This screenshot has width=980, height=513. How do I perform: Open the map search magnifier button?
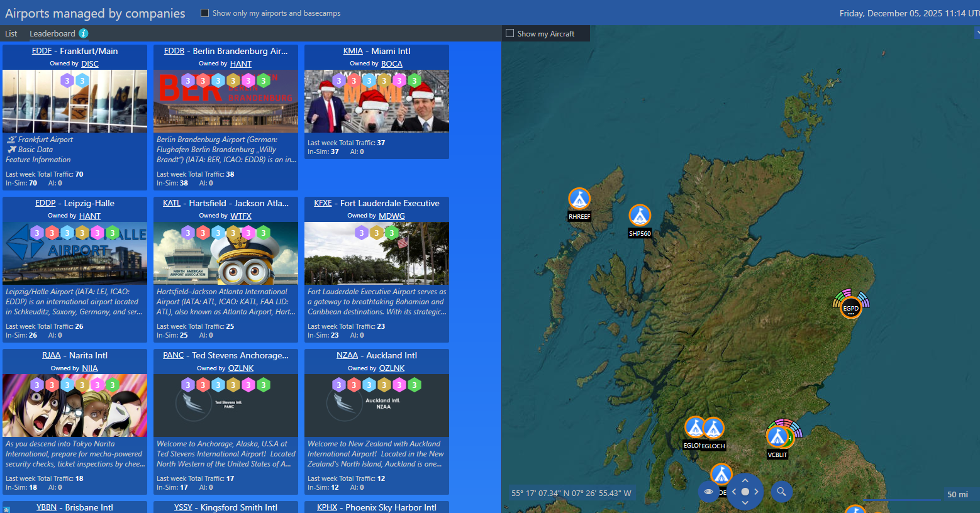pyautogui.click(x=781, y=492)
